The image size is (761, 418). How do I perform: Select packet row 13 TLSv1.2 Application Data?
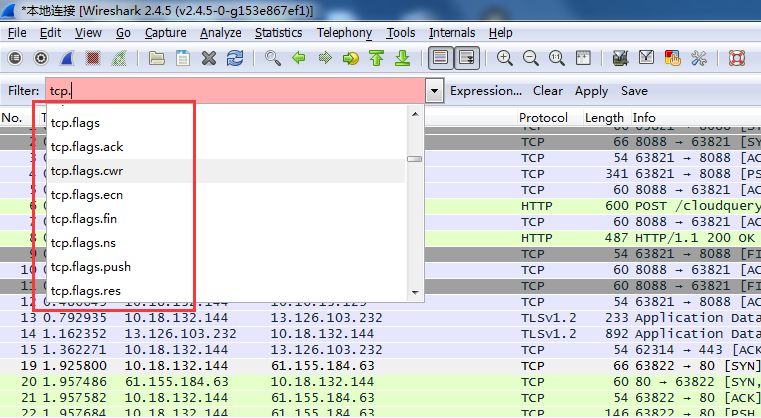380,318
